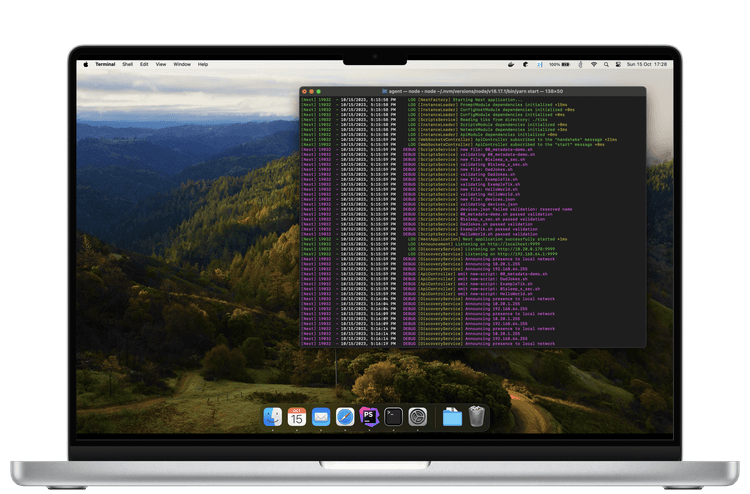
Task: Launch Mail from the Dock
Action: [x=321, y=417]
